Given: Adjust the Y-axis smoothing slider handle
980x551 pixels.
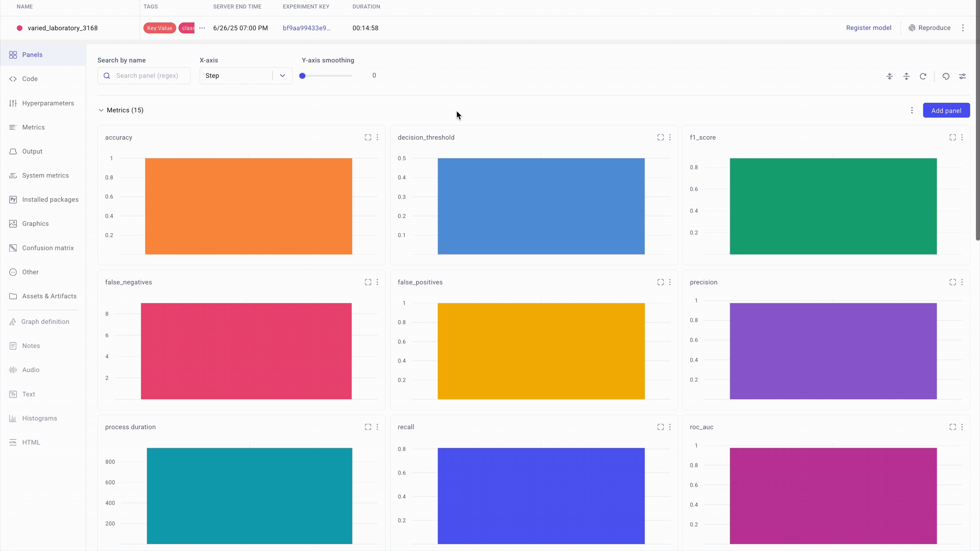Looking at the screenshot, I should click(x=302, y=76).
